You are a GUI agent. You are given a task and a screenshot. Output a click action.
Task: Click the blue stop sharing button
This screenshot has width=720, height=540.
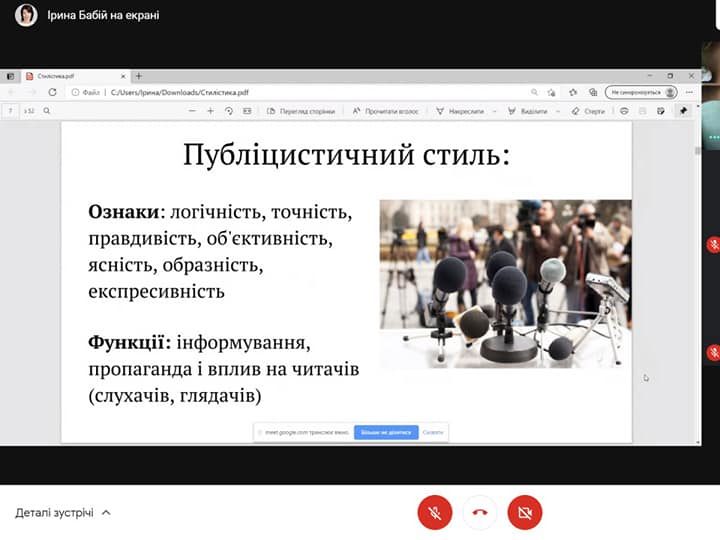pos(386,433)
